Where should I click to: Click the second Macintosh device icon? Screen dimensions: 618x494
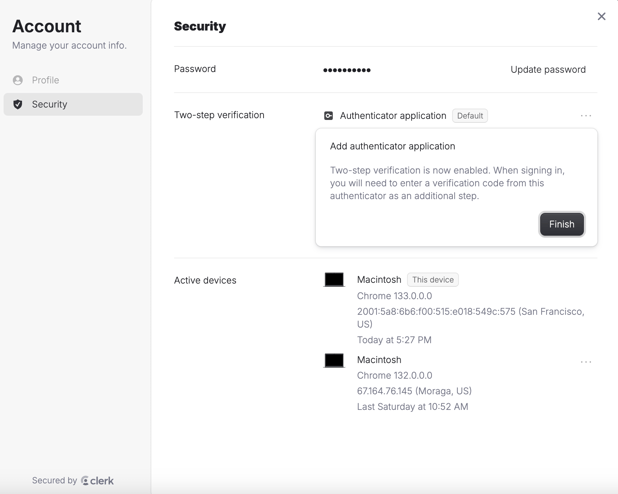click(x=334, y=360)
